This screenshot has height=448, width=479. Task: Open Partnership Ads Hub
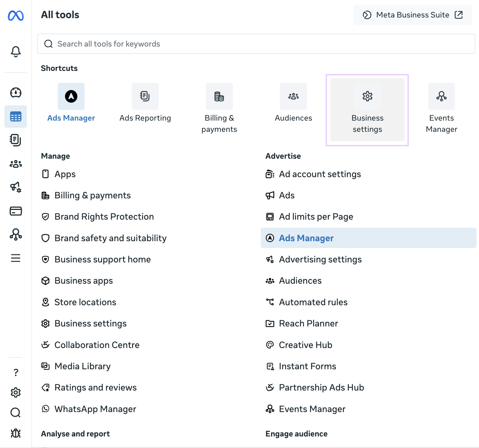click(x=315, y=387)
